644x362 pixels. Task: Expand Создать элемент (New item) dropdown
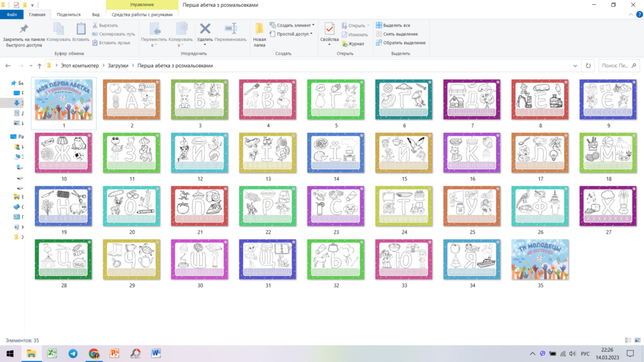313,25
